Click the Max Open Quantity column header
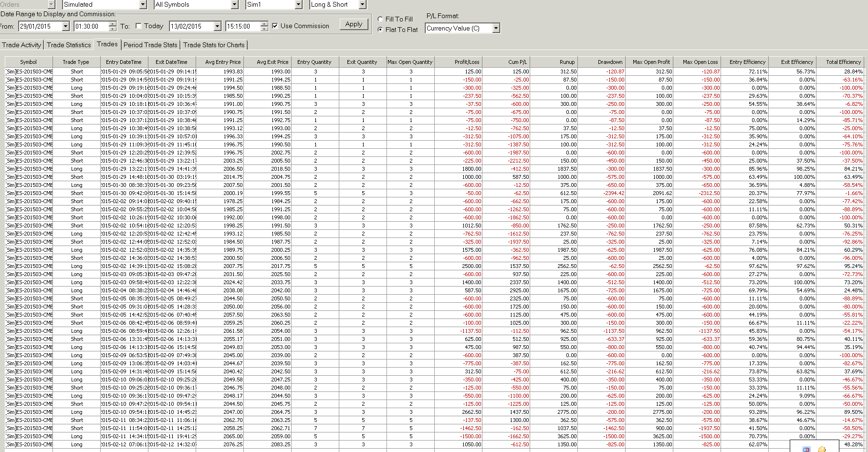The width and height of the screenshot is (868, 452). pyautogui.click(x=410, y=62)
